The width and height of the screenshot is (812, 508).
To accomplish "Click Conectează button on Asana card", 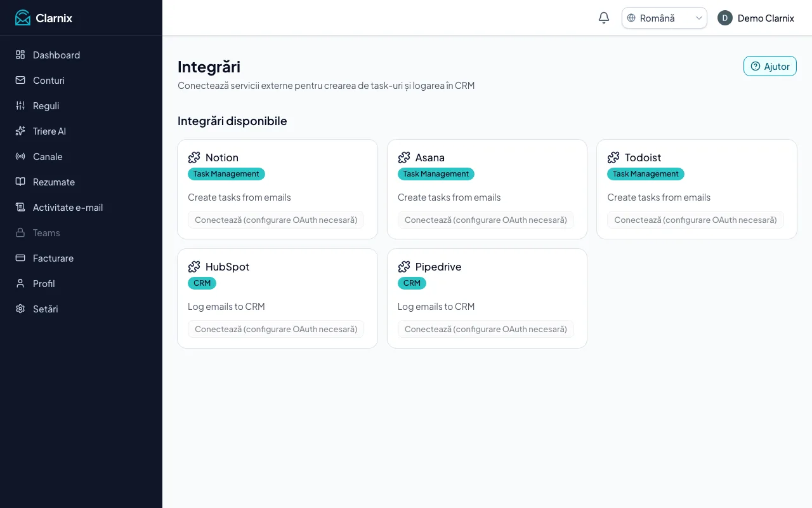I will (x=486, y=220).
